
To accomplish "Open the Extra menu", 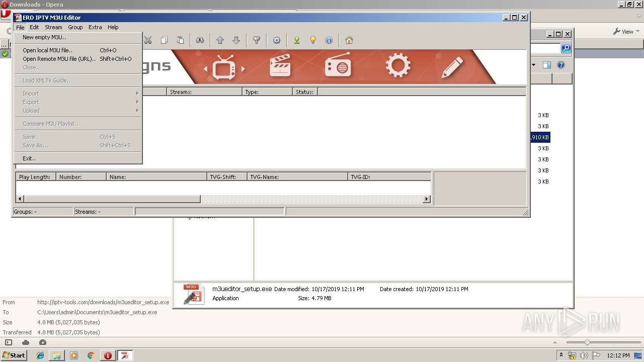I will (95, 27).
